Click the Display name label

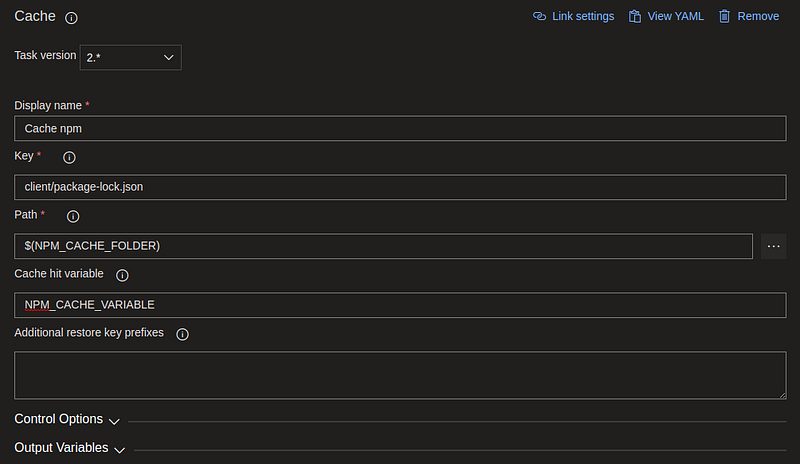48,106
